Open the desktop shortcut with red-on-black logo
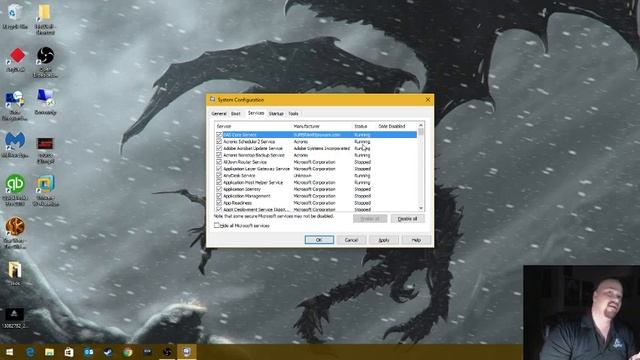This screenshot has width=640, height=360. pyautogui.click(x=45, y=149)
